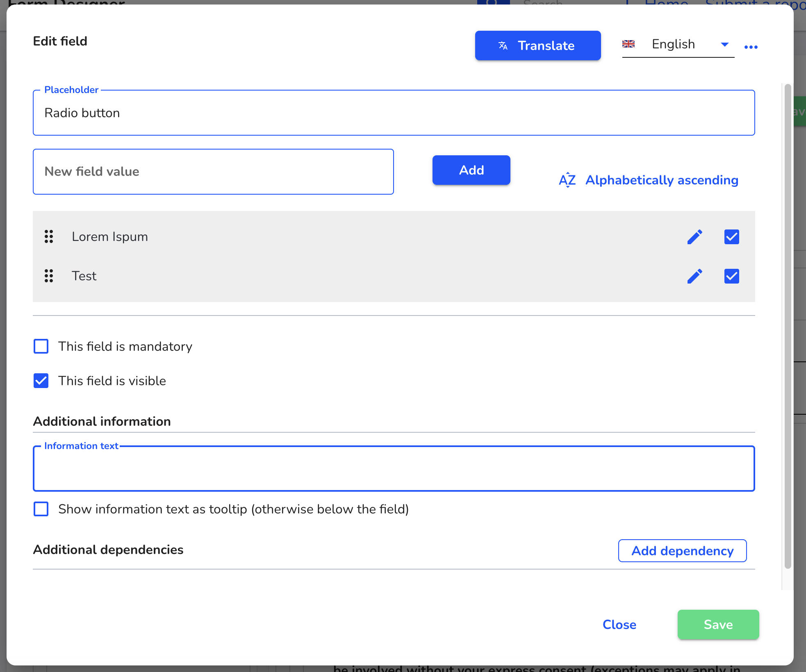Viewport: 806px width, 672px height.
Task: Grab the drag handle for Lorem Ispum
Action: pos(49,236)
